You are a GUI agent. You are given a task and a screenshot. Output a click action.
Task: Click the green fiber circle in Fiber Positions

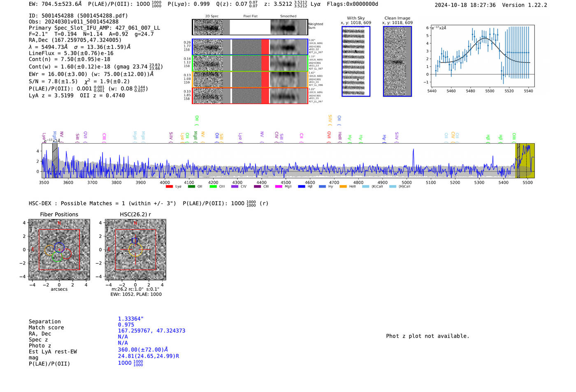coord(57,257)
